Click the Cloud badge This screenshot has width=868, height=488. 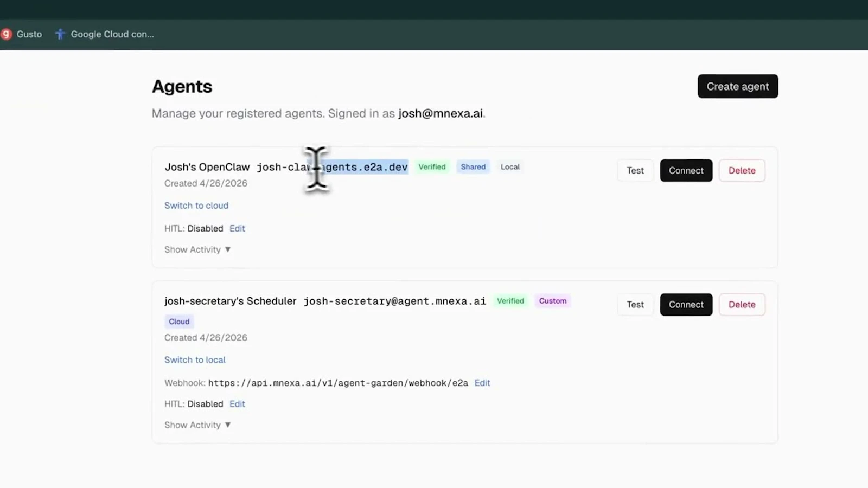[x=179, y=322]
